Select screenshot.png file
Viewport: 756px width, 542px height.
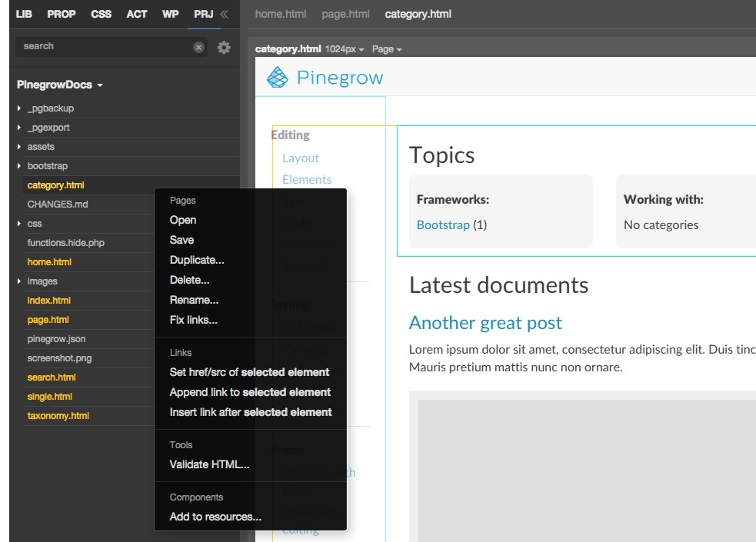[x=59, y=358]
